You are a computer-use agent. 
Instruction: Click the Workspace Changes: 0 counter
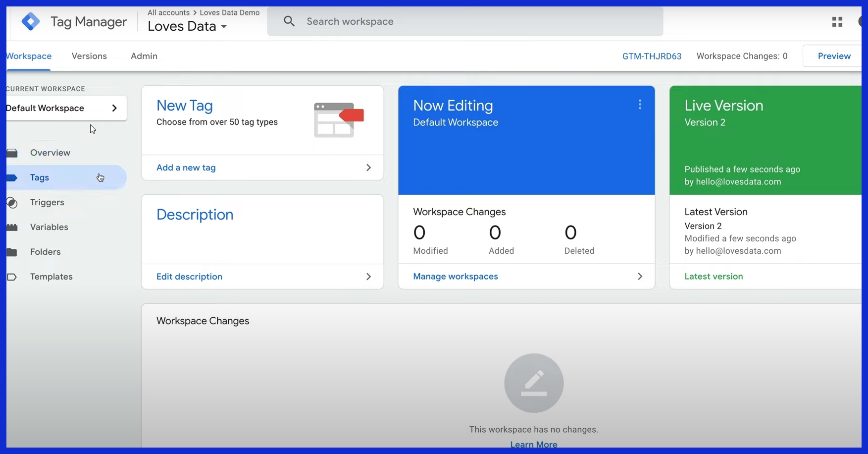[742, 56]
